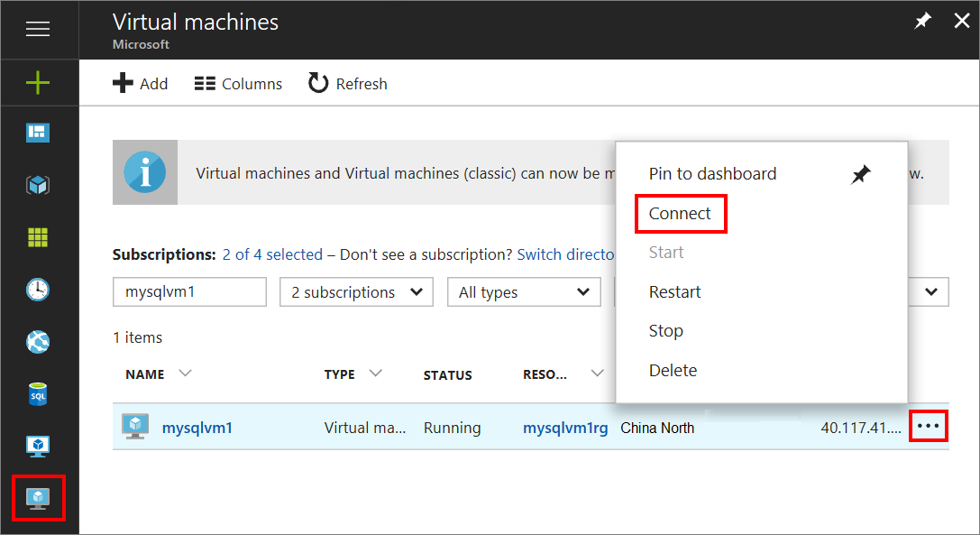Screen dimensions: 980x535
Task: Pin the Virtual machines blade
Action: coord(922,21)
